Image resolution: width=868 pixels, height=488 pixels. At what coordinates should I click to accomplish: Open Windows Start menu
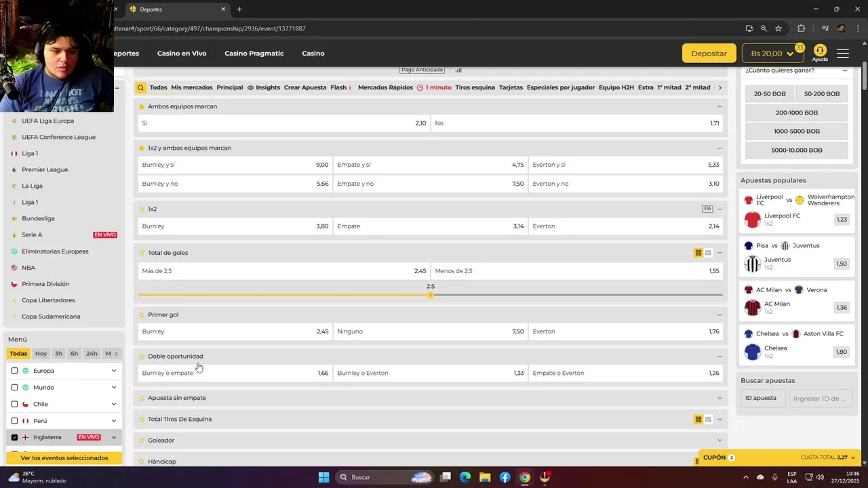pyautogui.click(x=323, y=477)
